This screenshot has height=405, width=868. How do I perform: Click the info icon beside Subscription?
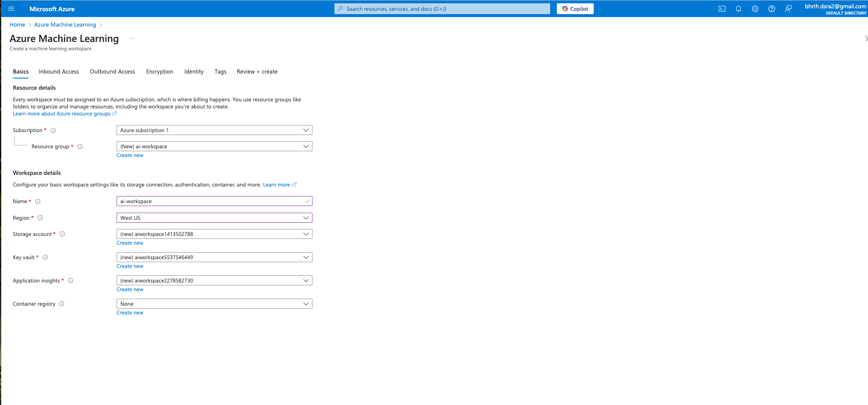click(x=53, y=130)
